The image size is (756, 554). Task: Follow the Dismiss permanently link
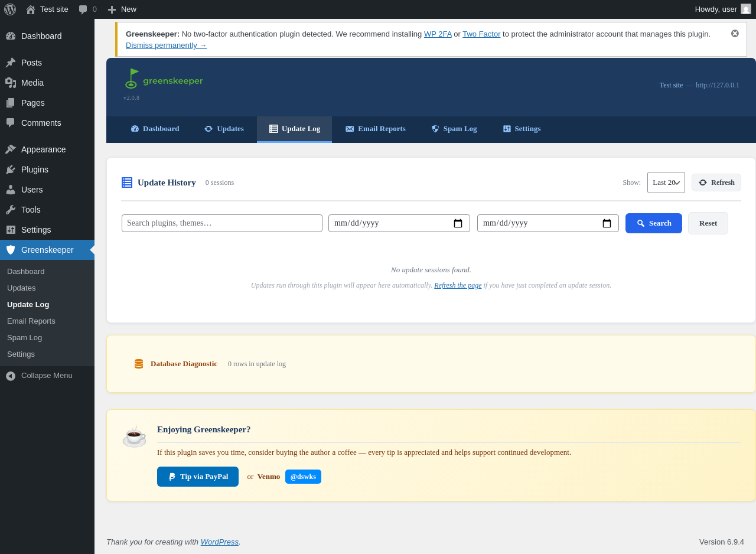[166, 45]
